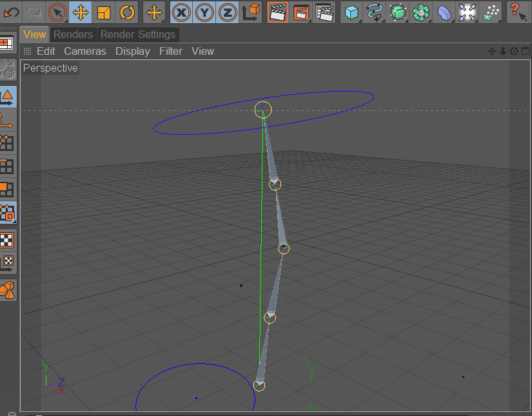Switch to the Renders tab

73,34
